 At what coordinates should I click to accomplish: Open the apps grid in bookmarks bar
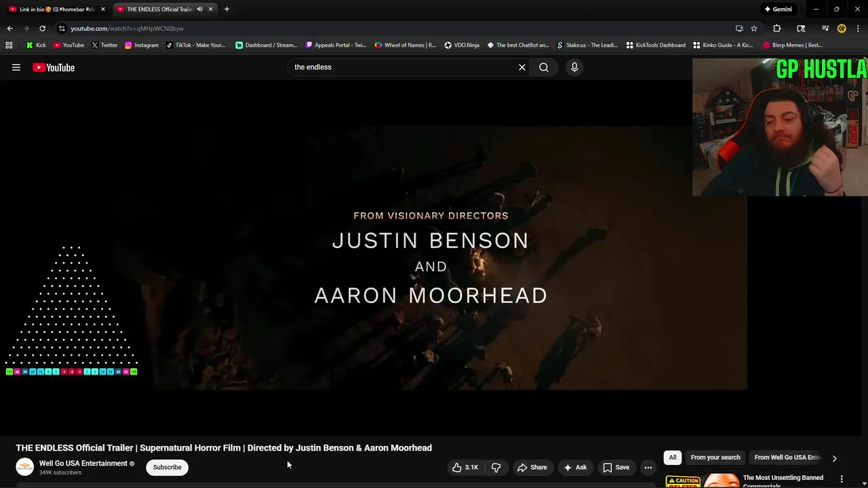tap(9, 45)
